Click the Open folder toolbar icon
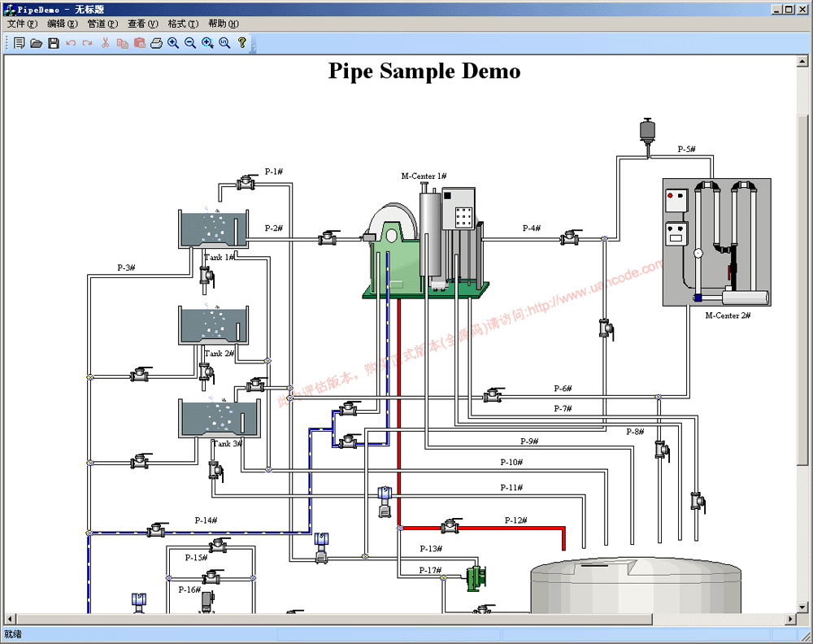The width and height of the screenshot is (813, 644). point(37,43)
